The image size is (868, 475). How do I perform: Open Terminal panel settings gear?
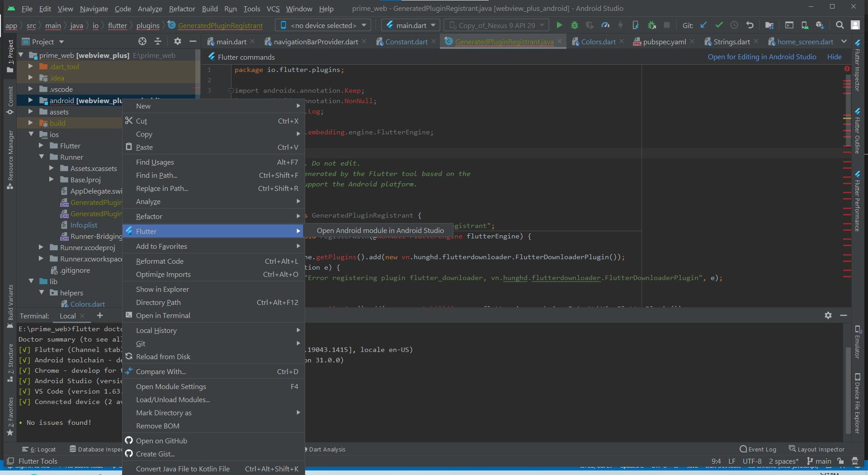tap(828, 315)
